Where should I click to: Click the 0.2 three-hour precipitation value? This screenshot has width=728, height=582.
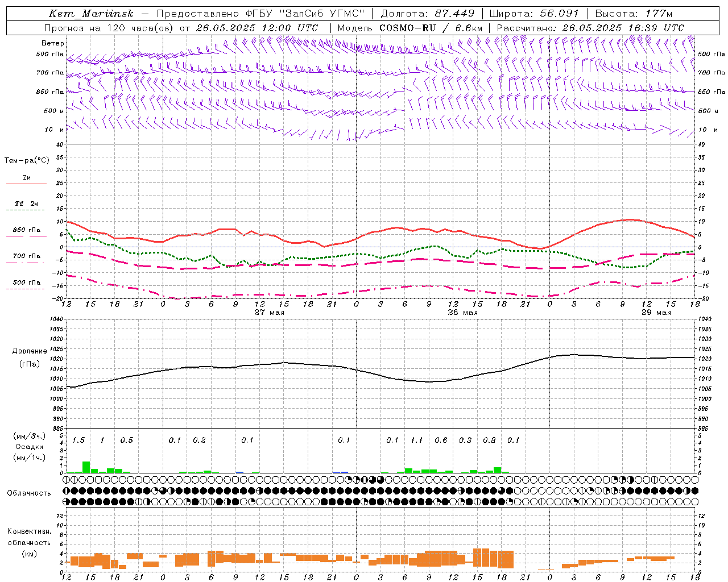pos(199,440)
